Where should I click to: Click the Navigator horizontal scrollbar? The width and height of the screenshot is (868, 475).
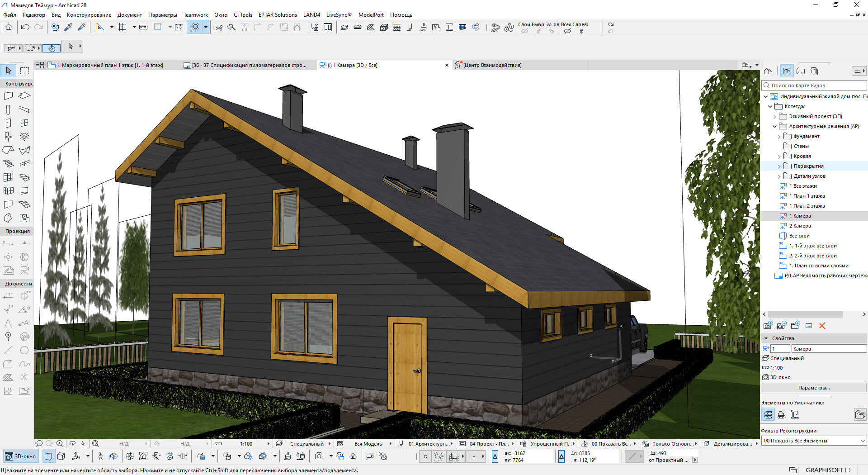click(805, 314)
